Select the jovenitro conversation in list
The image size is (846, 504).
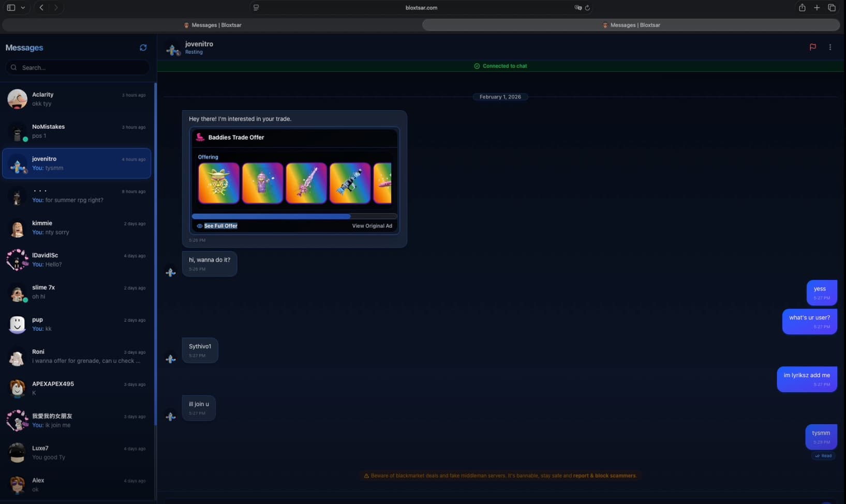(77, 163)
